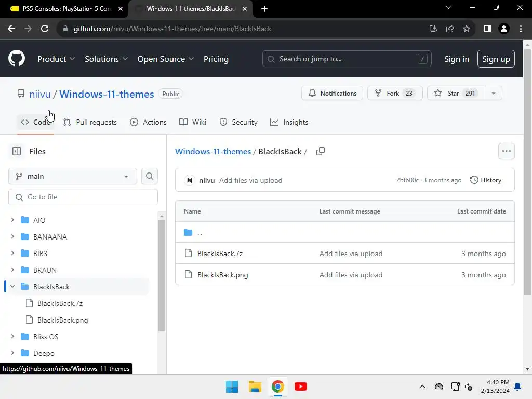Open Chrome side panel
This screenshot has width=532, height=399.
coord(487,29)
